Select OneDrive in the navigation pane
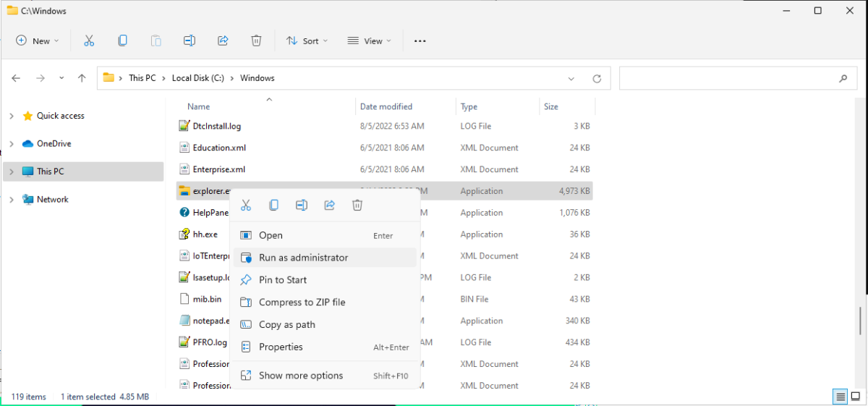Viewport: 868px width, 406px height. (54, 144)
